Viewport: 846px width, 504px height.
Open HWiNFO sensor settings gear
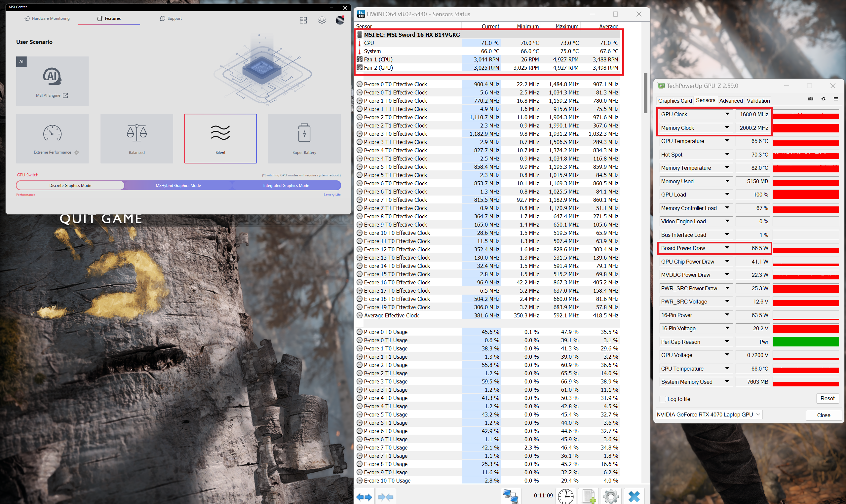pyautogui.click(x=611, y=496)
